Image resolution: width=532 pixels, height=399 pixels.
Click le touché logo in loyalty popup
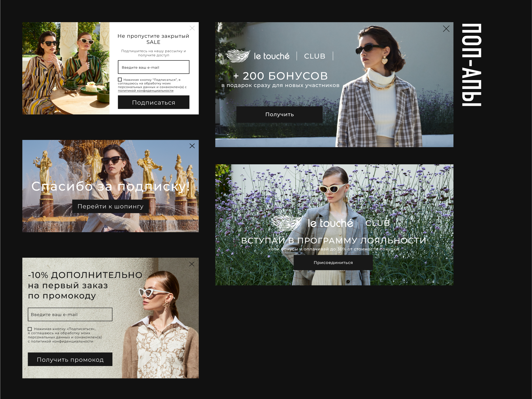330,223
